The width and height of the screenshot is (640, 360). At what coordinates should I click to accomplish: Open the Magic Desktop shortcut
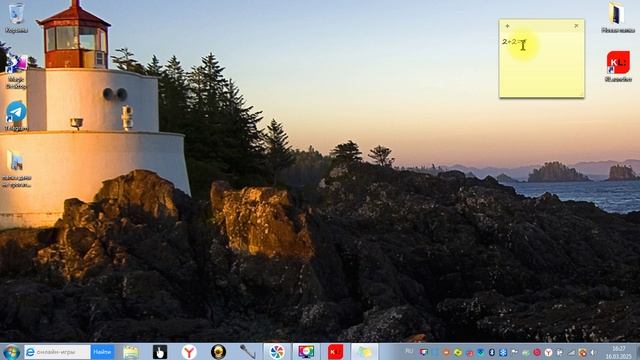point(16,71)
